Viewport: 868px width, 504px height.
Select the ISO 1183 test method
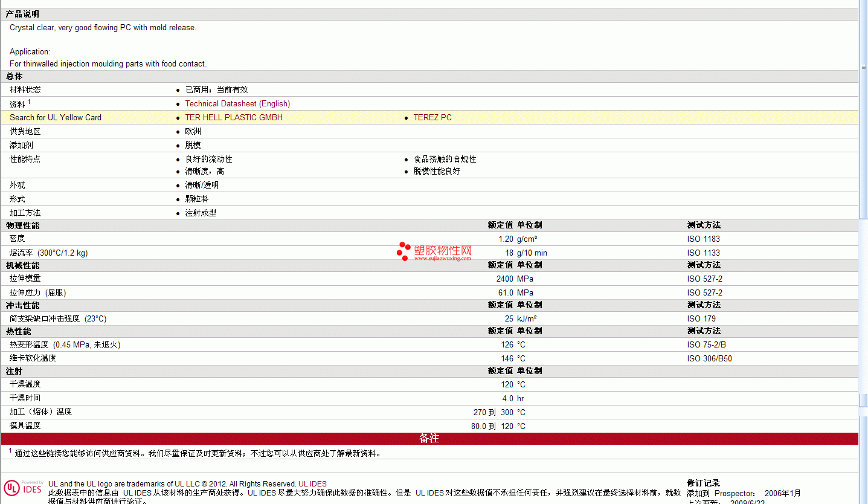pyautogui.click(x=704, y=239)
